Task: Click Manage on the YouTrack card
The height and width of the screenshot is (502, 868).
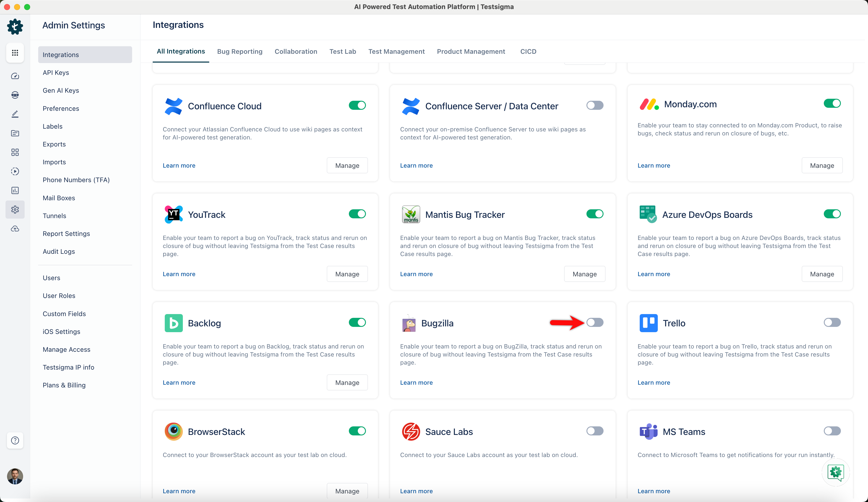Action: tap(347, 274)
